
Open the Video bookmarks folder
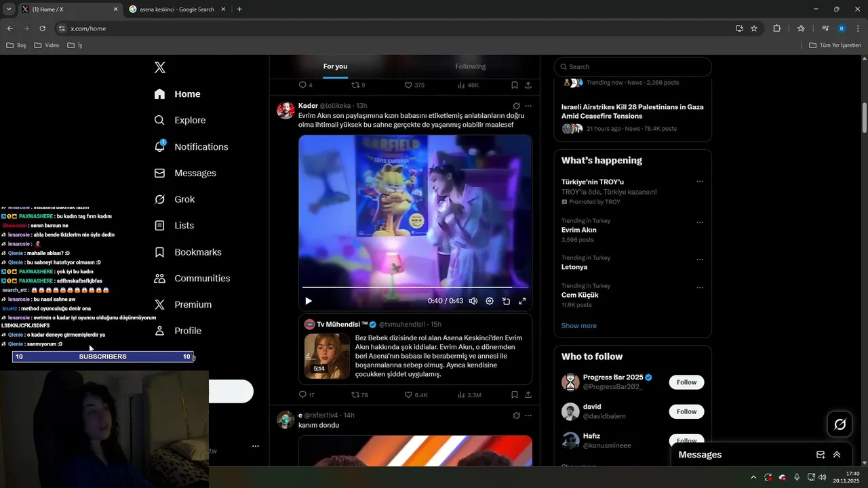tap(47, 45)
